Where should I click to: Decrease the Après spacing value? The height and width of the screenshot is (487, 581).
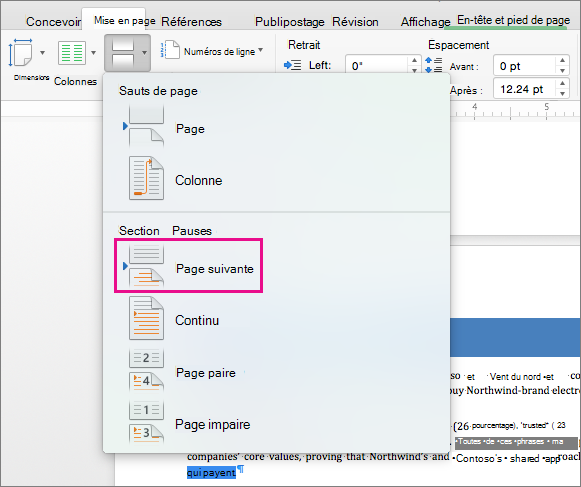[x=562, y=93]
